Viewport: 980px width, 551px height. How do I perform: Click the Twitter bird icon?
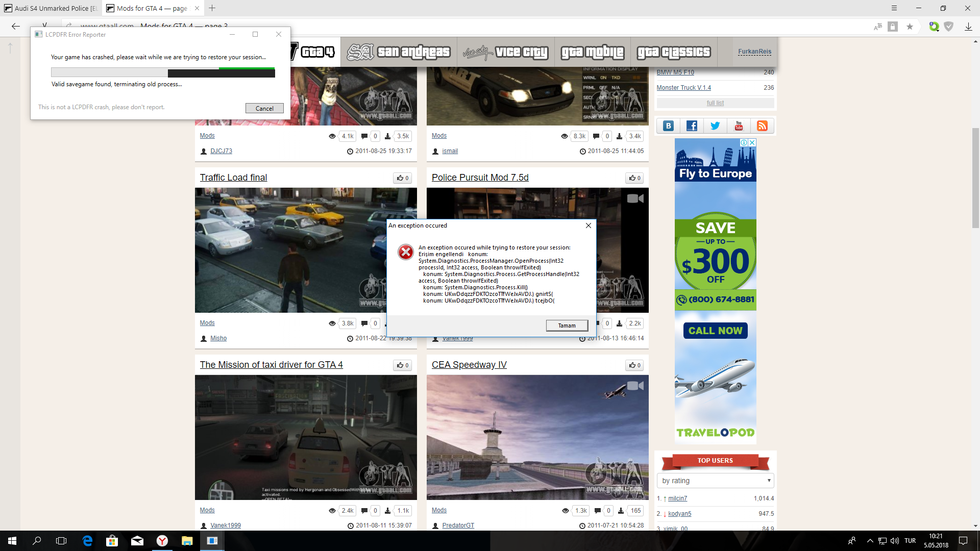click(x=715, y=126)
